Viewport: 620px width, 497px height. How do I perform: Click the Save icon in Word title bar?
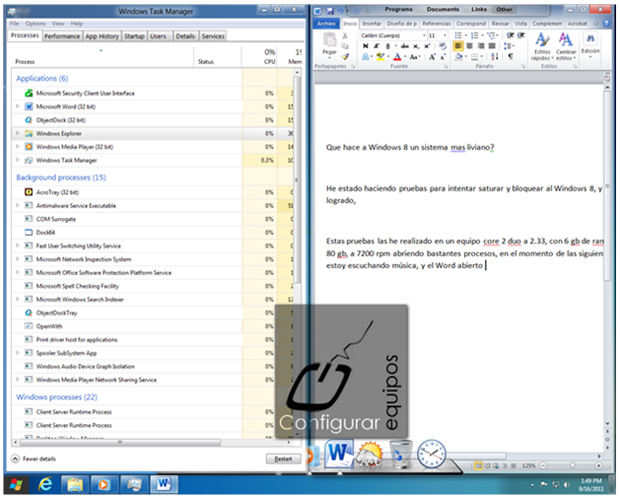coord(330,11)
